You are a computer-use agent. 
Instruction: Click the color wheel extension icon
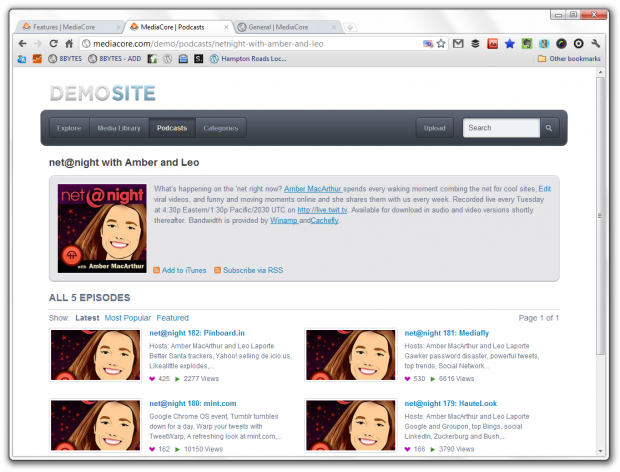point(561,43)
